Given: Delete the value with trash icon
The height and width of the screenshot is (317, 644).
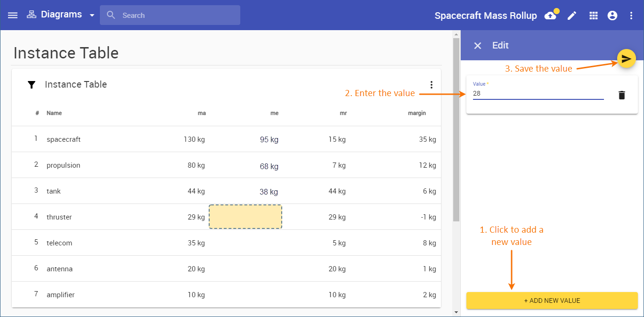Looking at the screenshot, I should point(622,95).
